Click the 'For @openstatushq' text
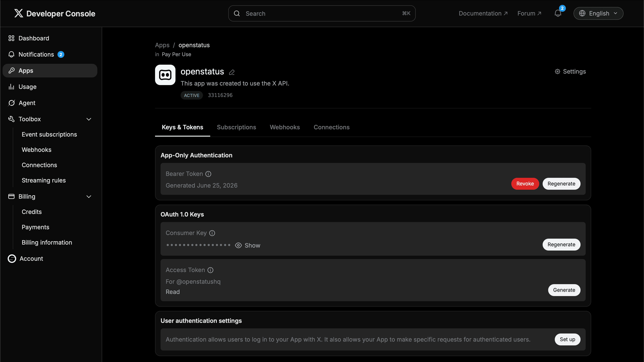Image resolution: width=644 pixels, height=362 pixels. pyautogui.click(x=193, y=282)
